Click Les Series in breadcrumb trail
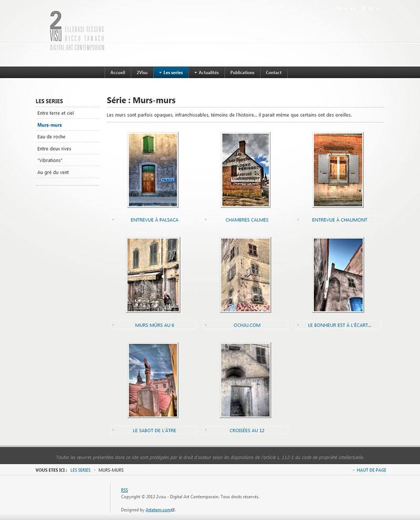This screenshot has width=420, height=520. (80, 470)
